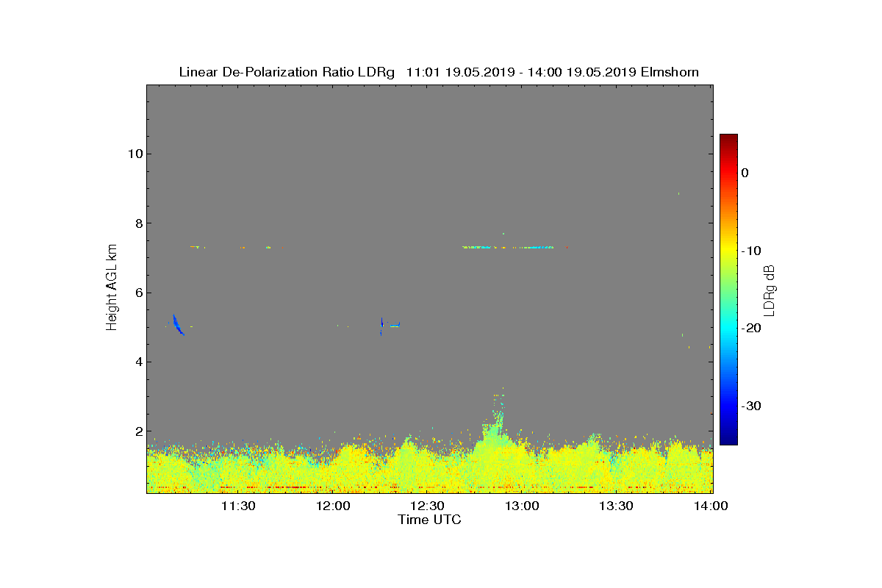Click the blue curved streak near 5 km
Screen dimensions: 882x588
point(178,325)
